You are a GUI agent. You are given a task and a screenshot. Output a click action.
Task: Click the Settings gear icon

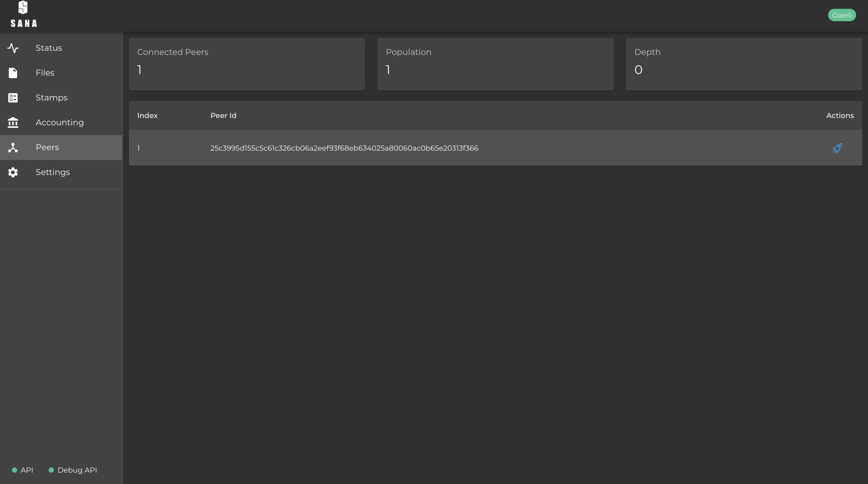point(13,172)
